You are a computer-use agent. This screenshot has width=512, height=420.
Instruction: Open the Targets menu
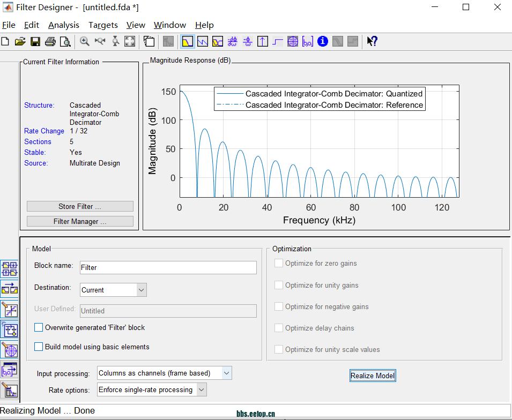[x=103, y=25]
